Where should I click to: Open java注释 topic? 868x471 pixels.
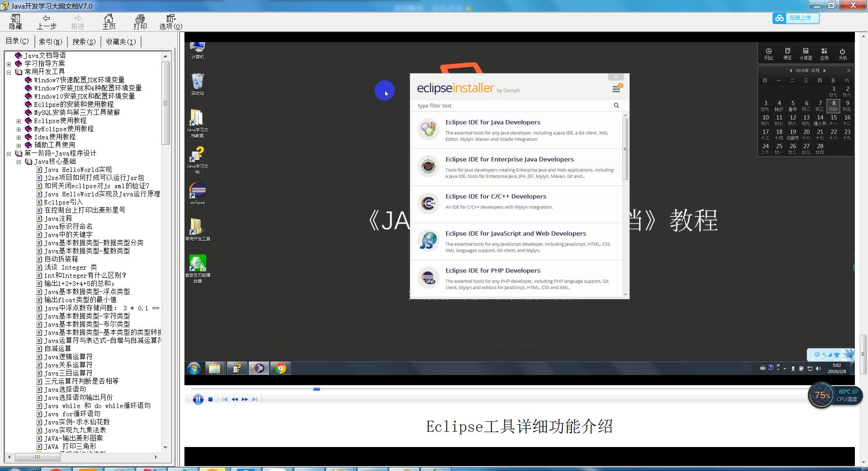coord(58,218)
